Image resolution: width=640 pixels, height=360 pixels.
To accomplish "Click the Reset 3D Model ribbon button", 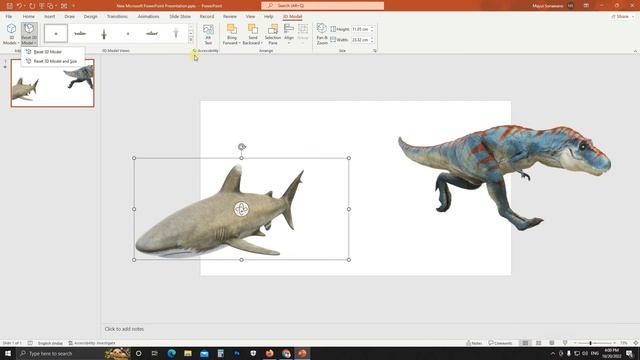I will (29, 34).
